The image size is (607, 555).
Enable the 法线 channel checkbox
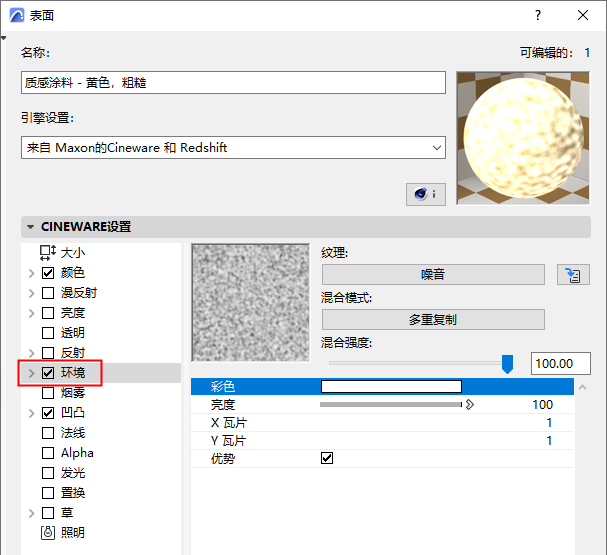coord(48,433)
